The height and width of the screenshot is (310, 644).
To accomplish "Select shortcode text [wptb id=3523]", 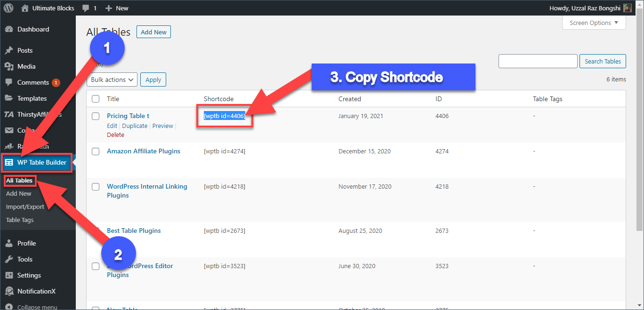I will [225, 266].
